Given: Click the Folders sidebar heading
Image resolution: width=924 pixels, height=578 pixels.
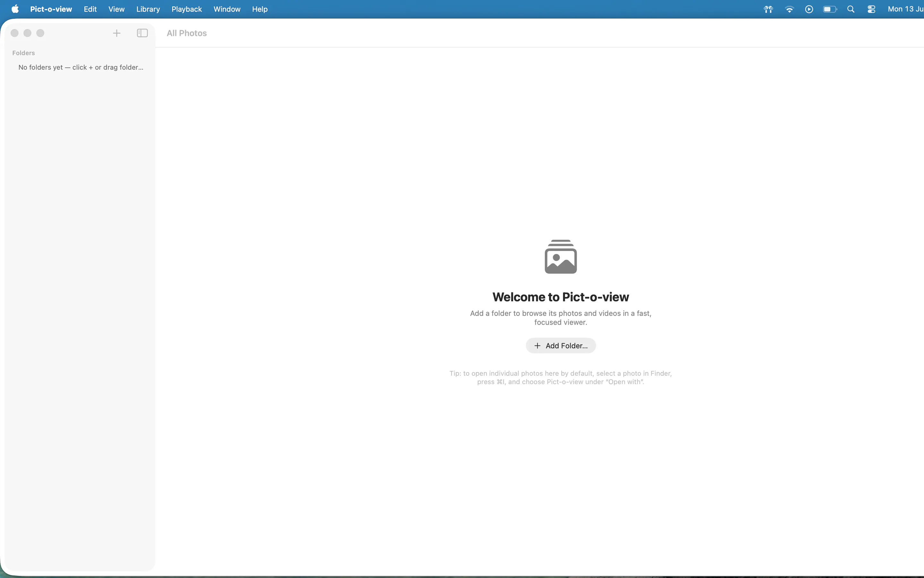Looking at the screenshot, I should [23, 53].
